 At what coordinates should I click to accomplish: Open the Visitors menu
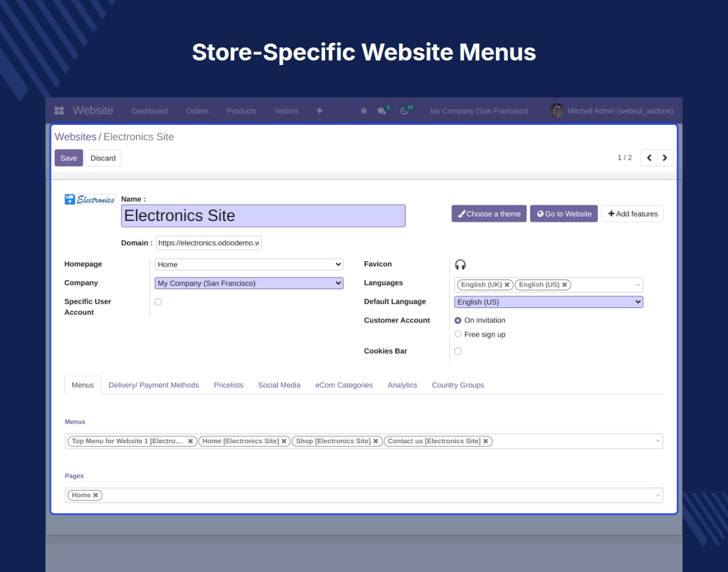click(x=287, y=111)
